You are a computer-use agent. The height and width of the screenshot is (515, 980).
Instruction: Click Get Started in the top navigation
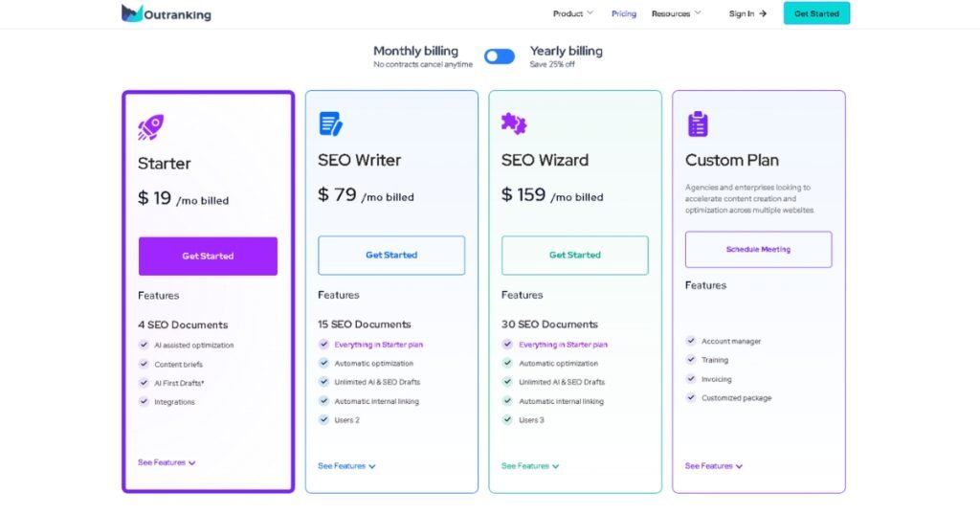pos(816,13)
